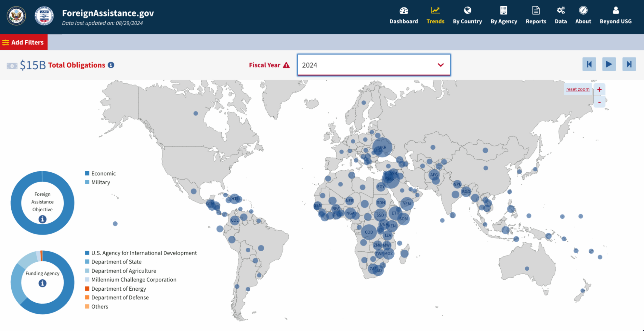Select the HTI bubble on map
The height and width of the screenshot is (331, 644).
point(235,199)
